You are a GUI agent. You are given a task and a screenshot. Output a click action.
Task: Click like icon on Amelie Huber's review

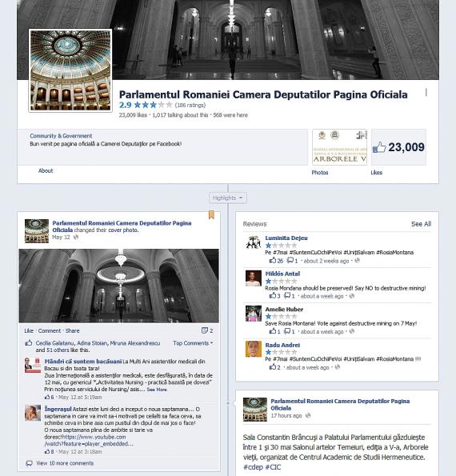coord(273,331)
